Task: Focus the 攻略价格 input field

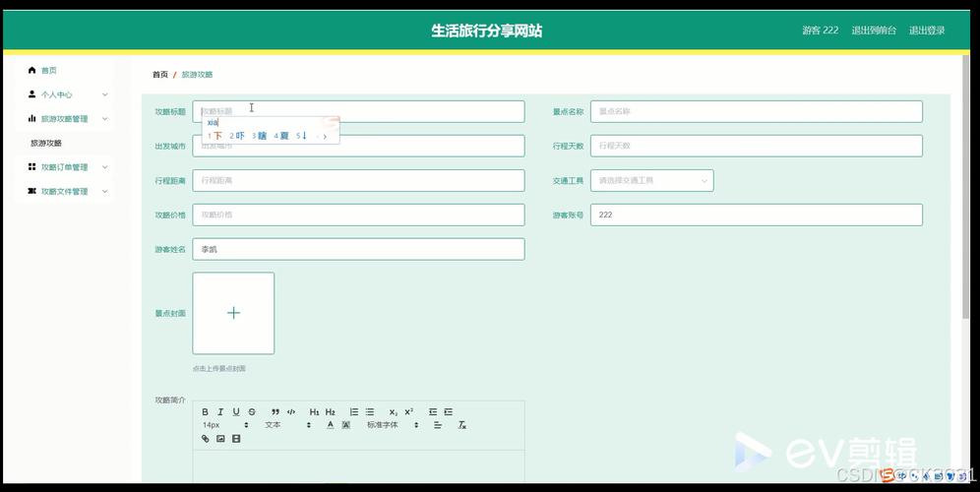Action: (x=359, y=215)
